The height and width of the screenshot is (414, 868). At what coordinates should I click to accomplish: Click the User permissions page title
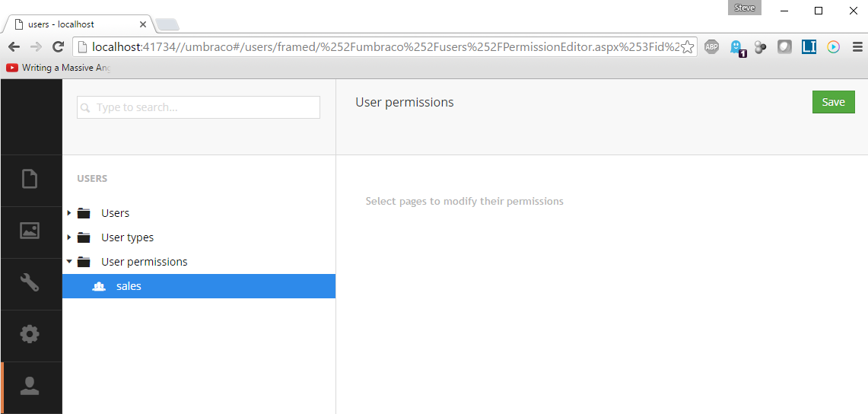(x=404, y=103)
